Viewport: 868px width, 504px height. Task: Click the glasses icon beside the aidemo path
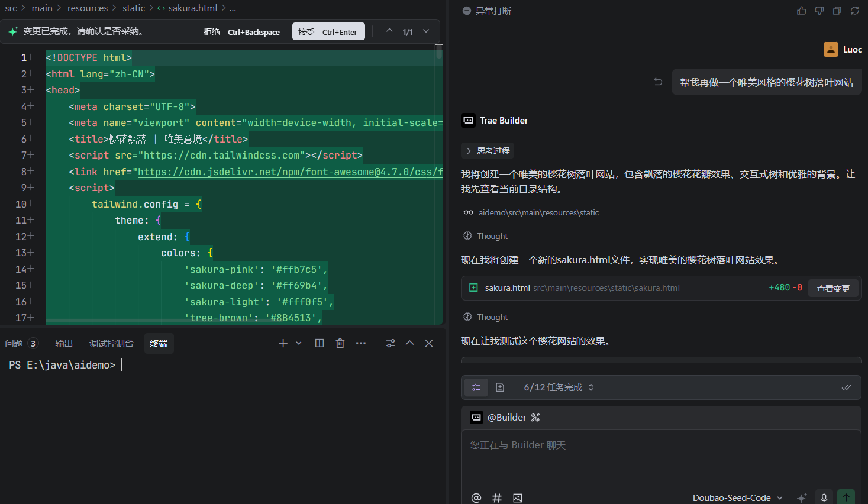click(469, 212)
